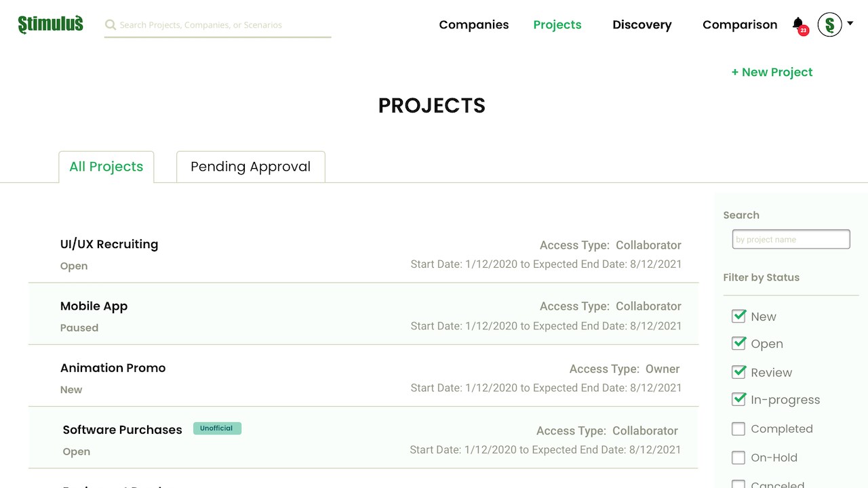Go to the Companies menu
The width and height of the screenshot is (868, 488).
tap(473, 25)
